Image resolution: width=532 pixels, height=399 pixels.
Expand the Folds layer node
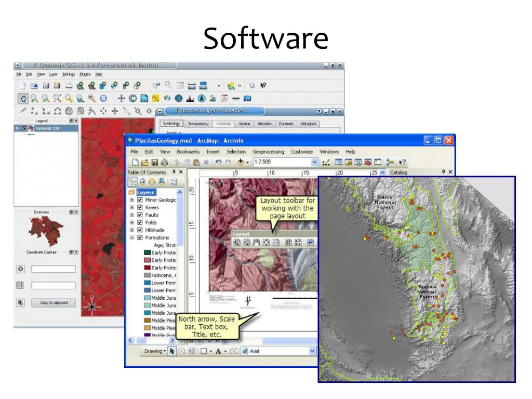click(x=131, y=222)
